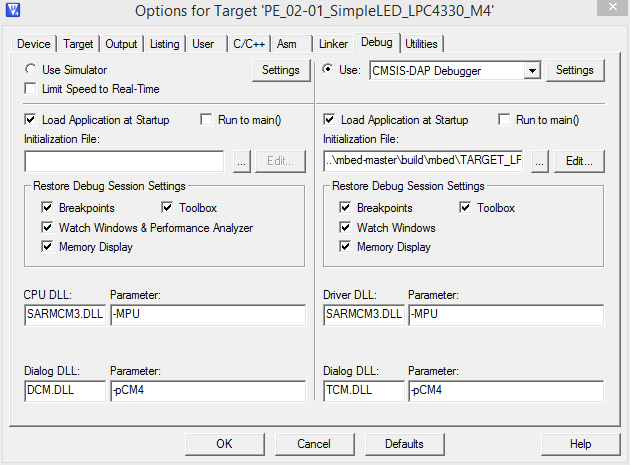This screenshot has width=630, height=465.
Task: Open Settings for CMSIS-DAP Debugger
Action: (575, 70)
